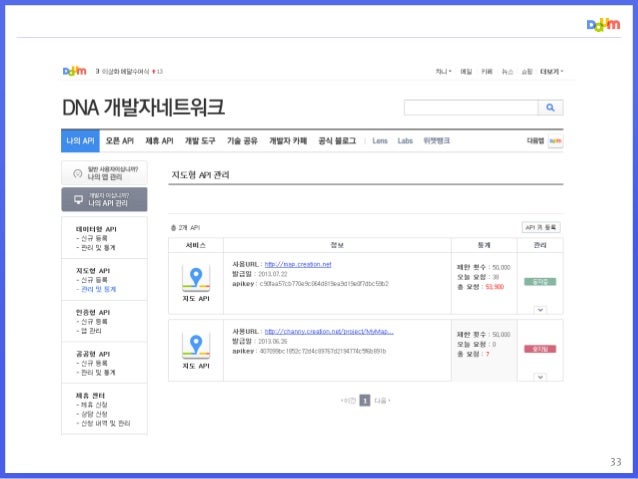Click the 나의 앱 관리 sidebar button
This screenshot has width=638, height=479.
(105, 173)
